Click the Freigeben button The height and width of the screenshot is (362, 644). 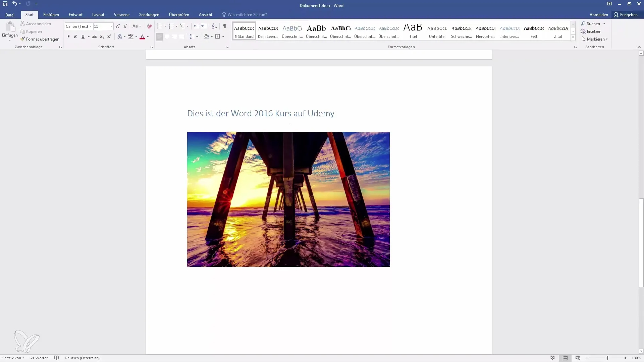[626, 15]
